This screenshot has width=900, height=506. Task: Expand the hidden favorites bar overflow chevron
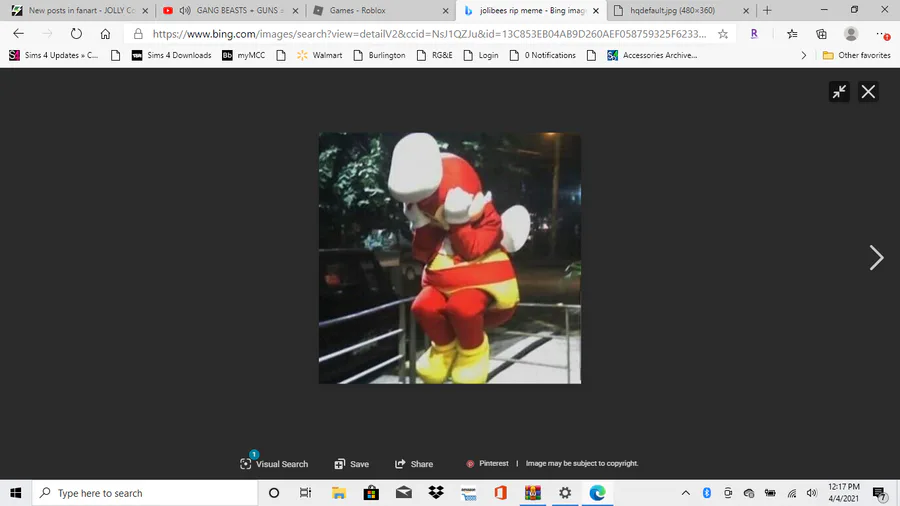tap(804, 55)
